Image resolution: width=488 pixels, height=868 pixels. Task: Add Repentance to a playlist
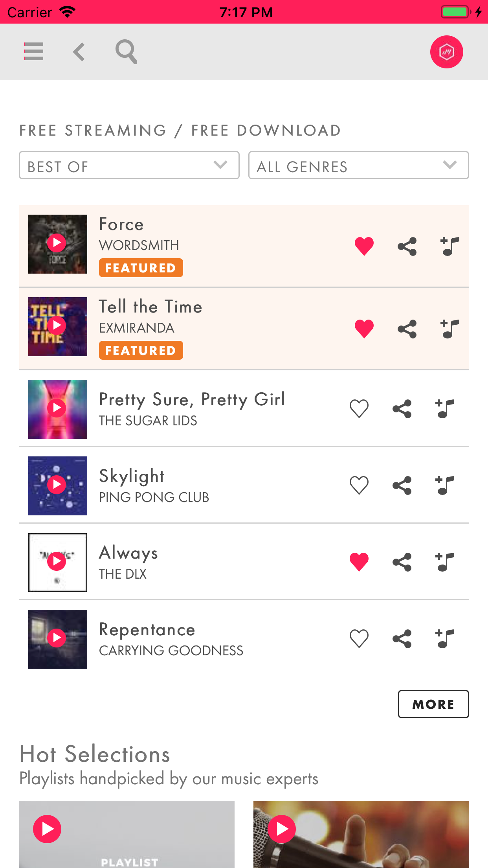(445, 639)
